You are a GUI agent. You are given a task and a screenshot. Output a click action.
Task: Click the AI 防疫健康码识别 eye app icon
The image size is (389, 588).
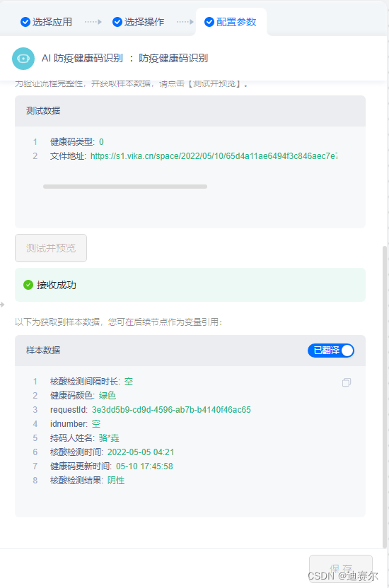[23, 59]
